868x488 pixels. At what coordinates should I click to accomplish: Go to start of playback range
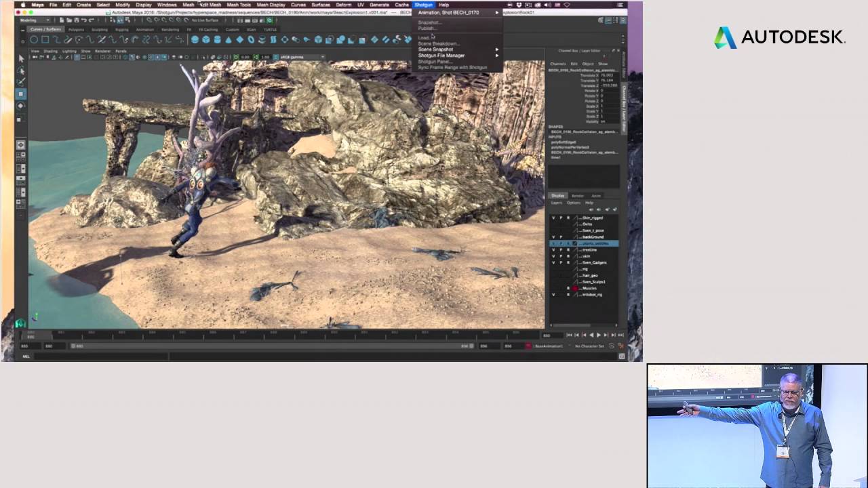[568, 335]
